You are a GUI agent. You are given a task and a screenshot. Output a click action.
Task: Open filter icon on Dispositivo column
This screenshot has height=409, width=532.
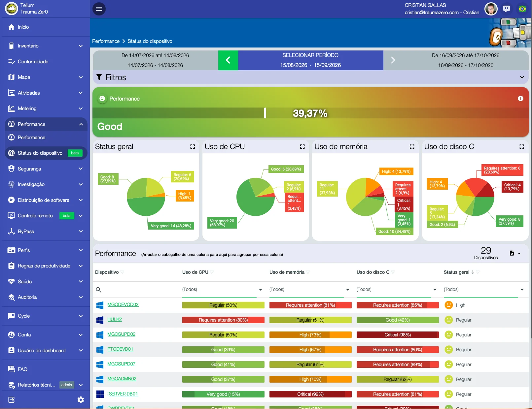coord(122,272)
